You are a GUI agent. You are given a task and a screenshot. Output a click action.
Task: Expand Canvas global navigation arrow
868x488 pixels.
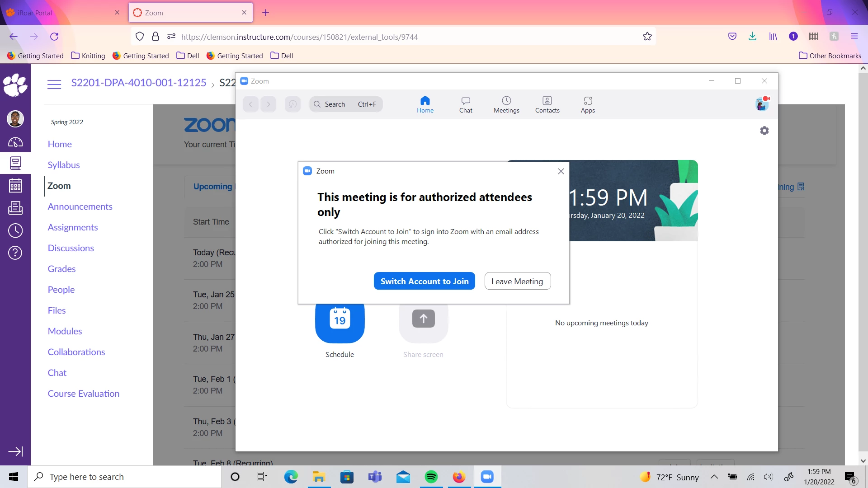(15, 451)
